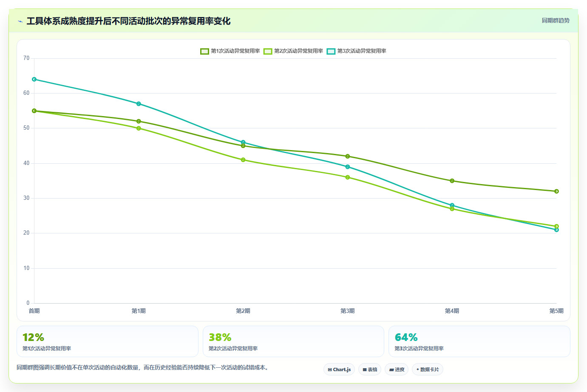Screen dimensions: 587x392
Task: Click the 第2期 x-axis label
Action: (x=243, y=311)
